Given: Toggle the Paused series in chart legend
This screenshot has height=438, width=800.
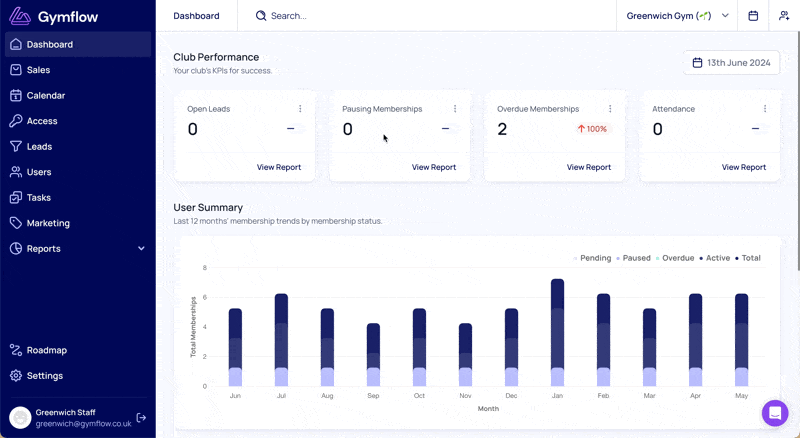Looking at the screenshot, I should click(633, 258).
